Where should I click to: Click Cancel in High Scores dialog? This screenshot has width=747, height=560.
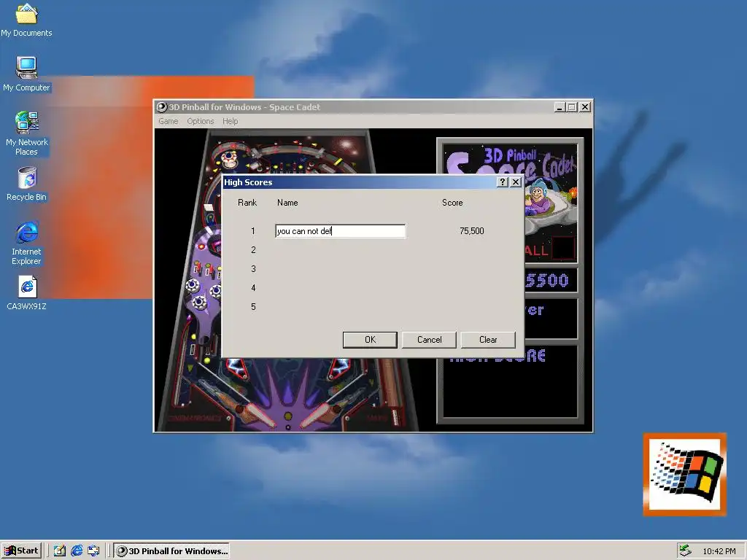[x=429, y=340]
